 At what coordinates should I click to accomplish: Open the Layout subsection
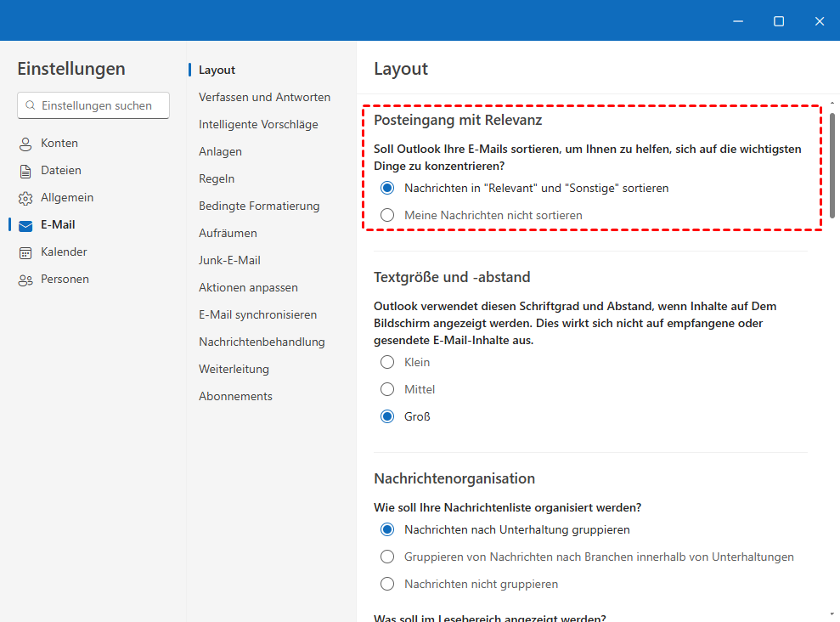tap(217, 71)
